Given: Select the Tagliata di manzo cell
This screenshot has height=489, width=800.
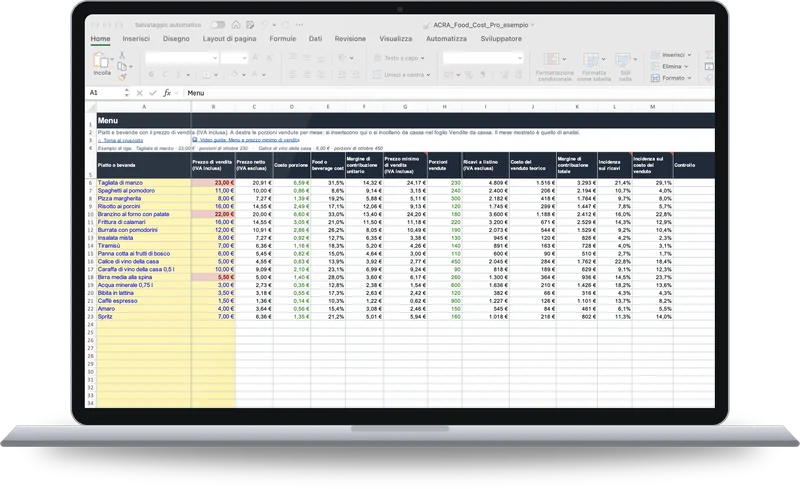Looking at the screenshot, I should [144, 182].
